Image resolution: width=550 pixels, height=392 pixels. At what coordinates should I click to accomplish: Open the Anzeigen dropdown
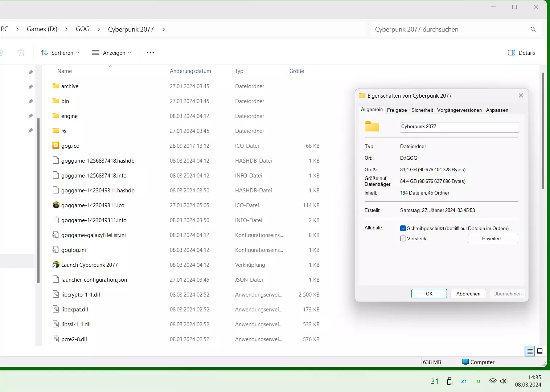coord(112,53)
